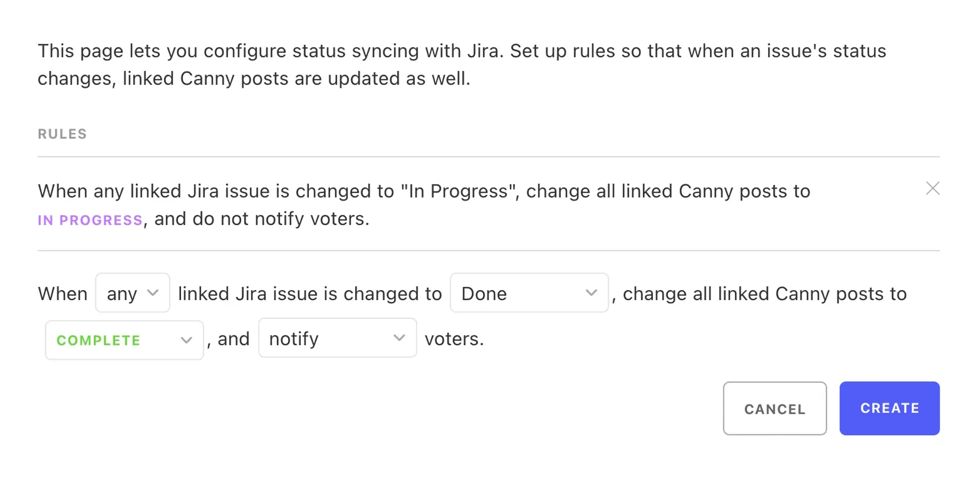Click the green COMPLETE status label
The height and width of the screenshot is (479, 980).
coord(98,340)
